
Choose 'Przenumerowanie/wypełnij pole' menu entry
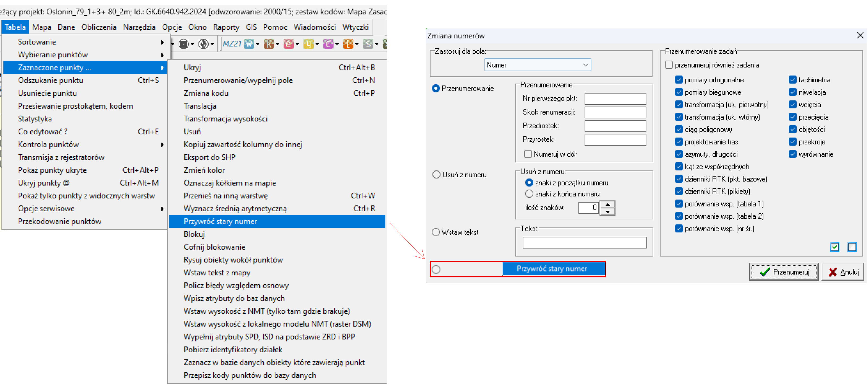[277, 80]
